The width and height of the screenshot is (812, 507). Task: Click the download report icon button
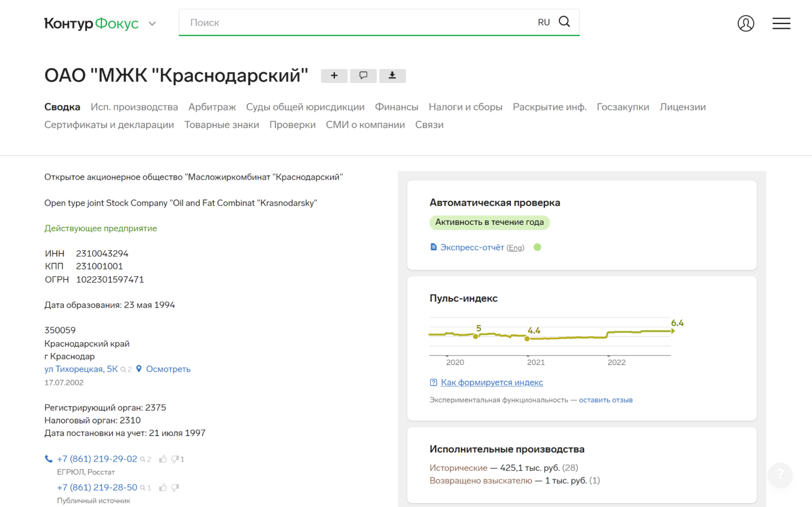[x=392, y=76]
